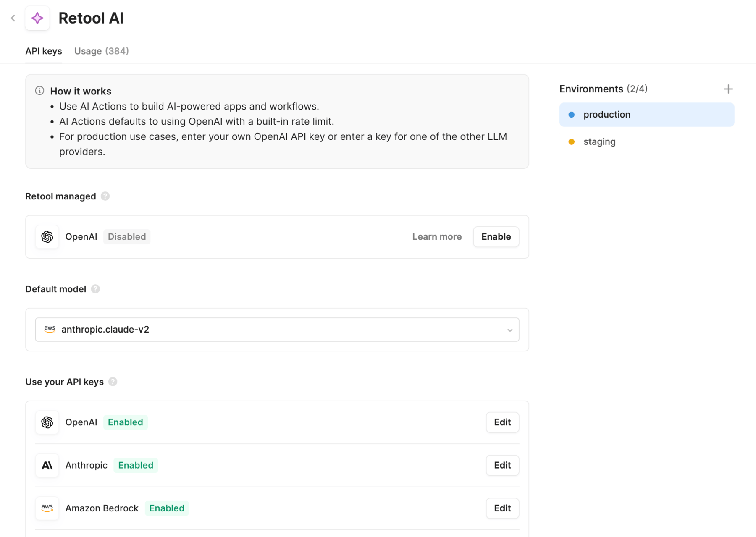Click the Retool AI page title
Image resolution: width=756 pixels, height=537 pixels.
pyautogui.click(x=91, y=18)
